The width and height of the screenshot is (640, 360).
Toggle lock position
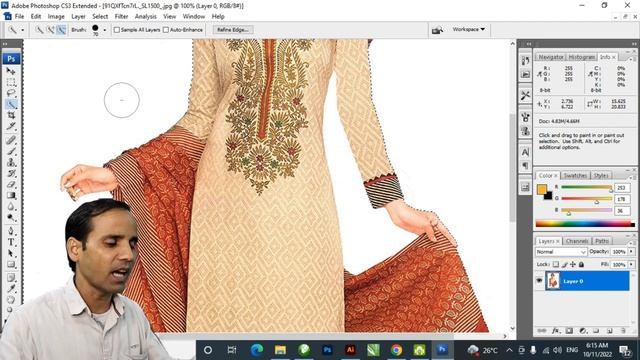(x=573, y=264)
